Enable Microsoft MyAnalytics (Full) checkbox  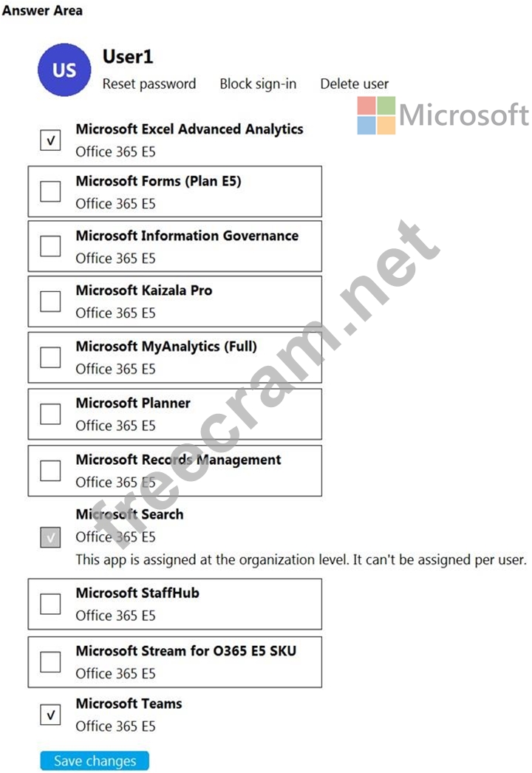tap(50, 357)
